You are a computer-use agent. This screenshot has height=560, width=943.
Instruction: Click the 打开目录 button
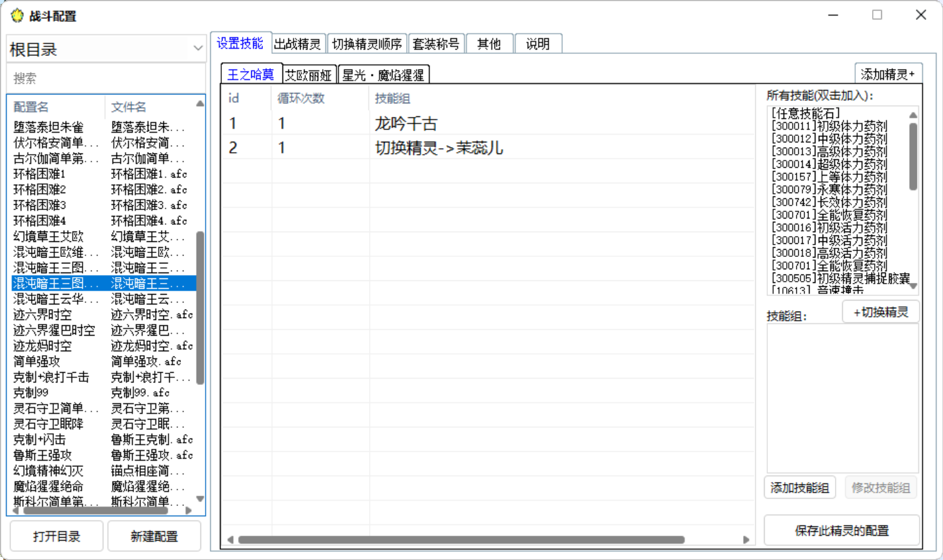(x=57, y=537)
